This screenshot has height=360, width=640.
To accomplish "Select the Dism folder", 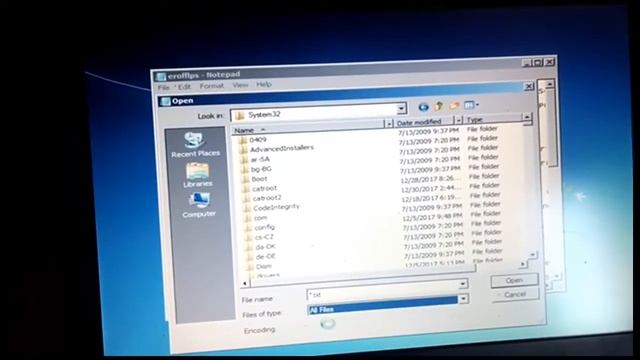I will [264, 266].
